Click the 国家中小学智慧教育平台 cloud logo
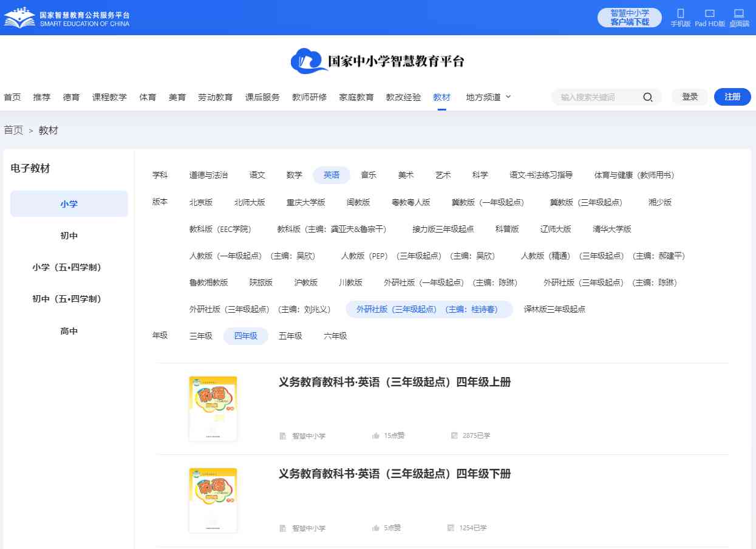Viewport: 756px width, 549px height. pyautogui.click(x=377, y=61)
